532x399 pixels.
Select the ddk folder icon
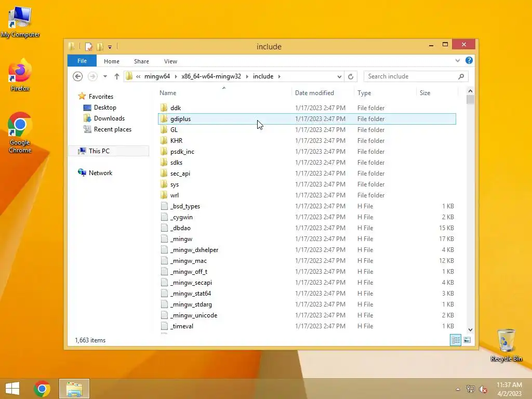pos(164,108)
